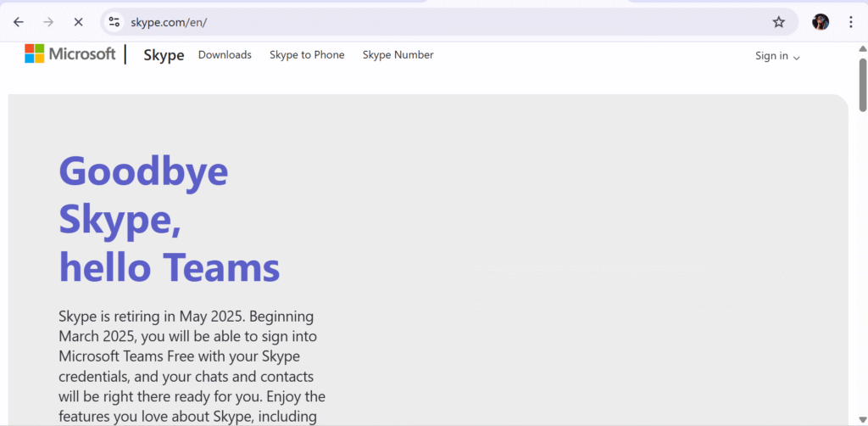868x426 pixels.
Task: Open the Skype Number menu item
Action: click(x=398, y=55)
